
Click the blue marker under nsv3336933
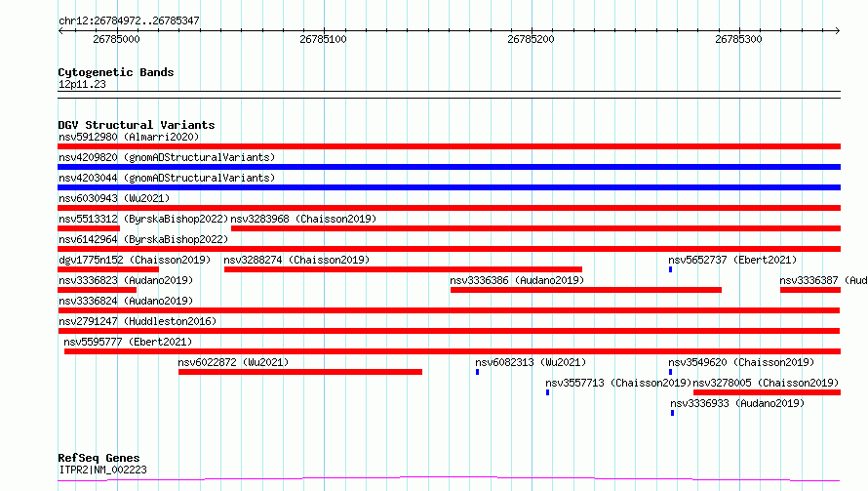[673, 413]
